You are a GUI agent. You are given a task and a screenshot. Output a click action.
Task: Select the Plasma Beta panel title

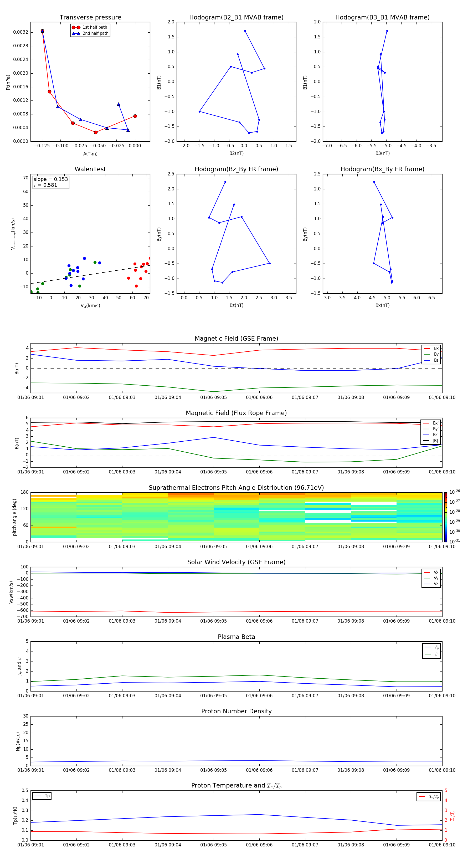pos(236,637)
